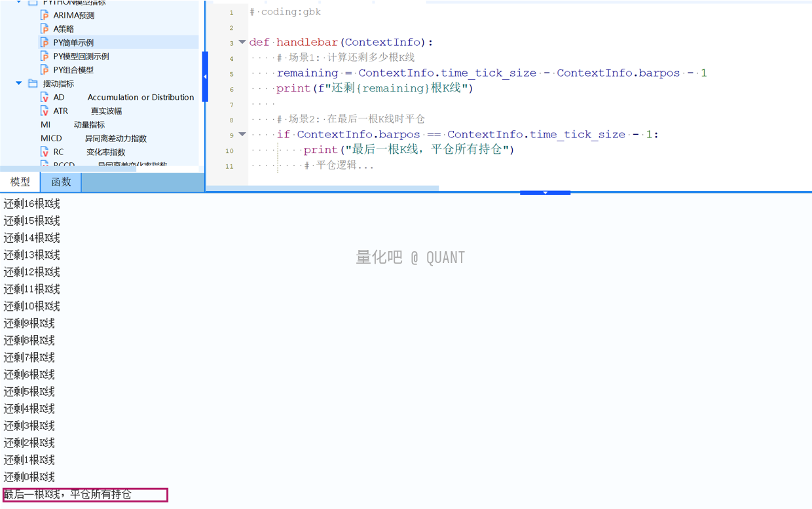This screenshot has height=509, width=812.
Task: Fold the if block at line 9
Action: [242, 134]
